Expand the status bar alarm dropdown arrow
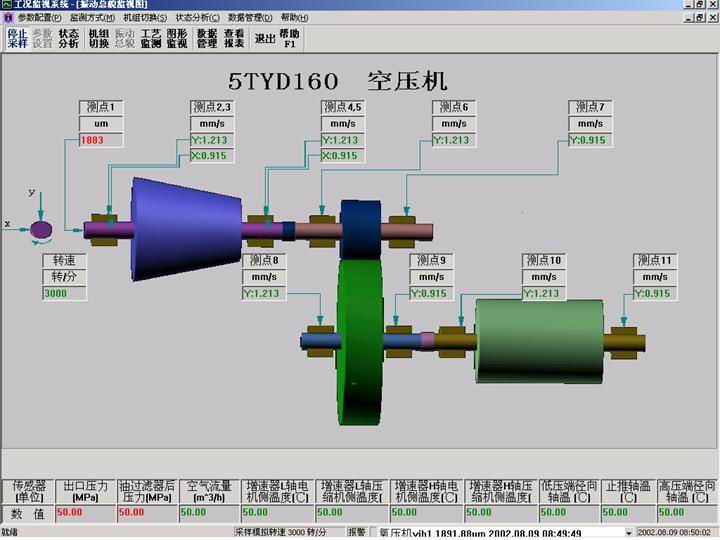The height and width of the screenshot is (540, 720). point(628,533)
